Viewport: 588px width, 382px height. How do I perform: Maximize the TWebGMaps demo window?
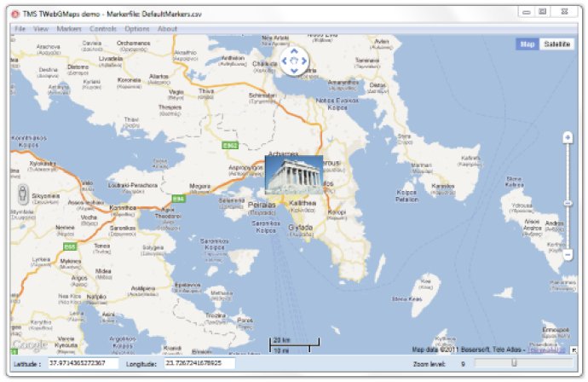542,12
